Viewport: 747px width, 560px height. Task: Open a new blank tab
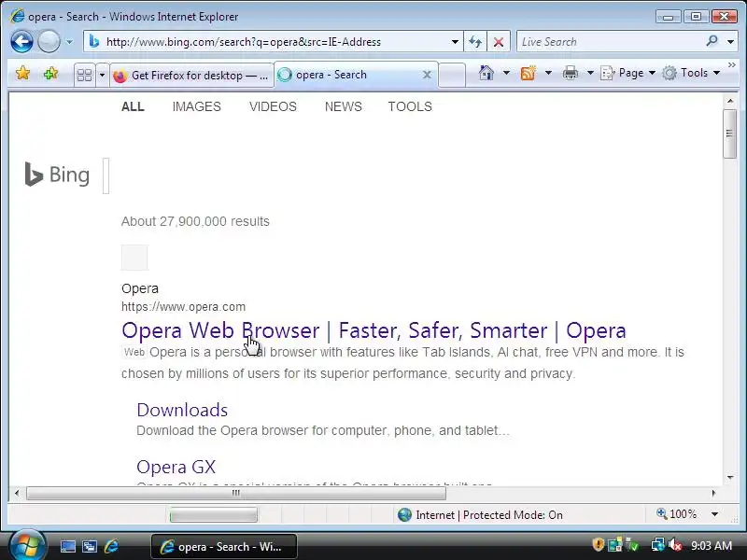[452, 76]
